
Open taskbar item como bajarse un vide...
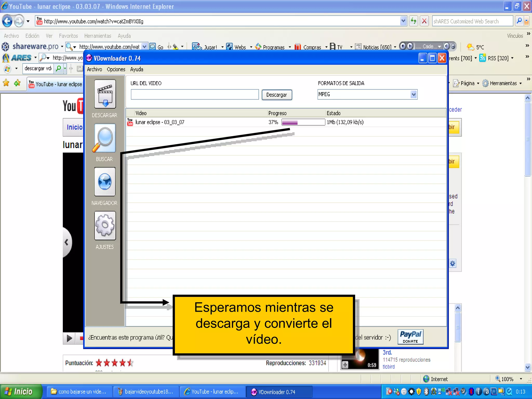coord(80,391)
